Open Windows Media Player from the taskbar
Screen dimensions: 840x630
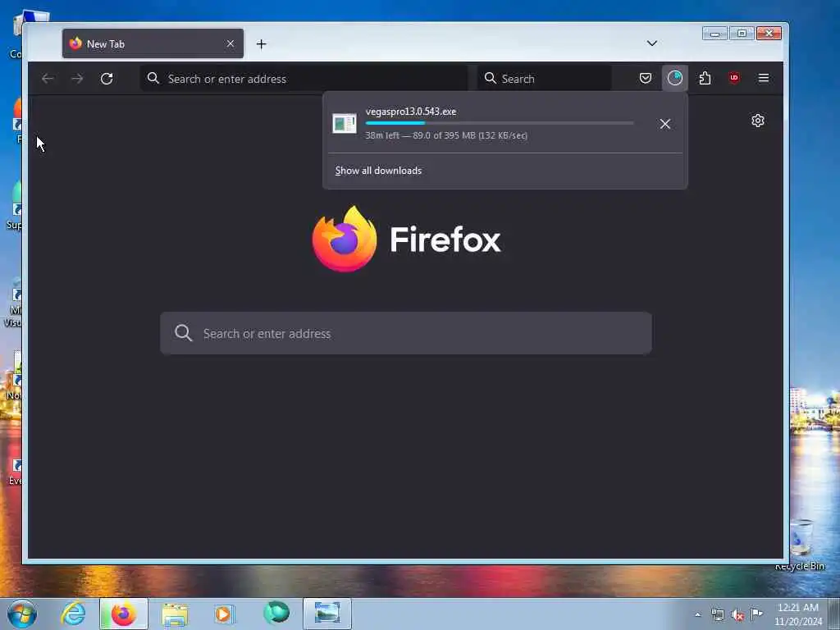(225, 614)
